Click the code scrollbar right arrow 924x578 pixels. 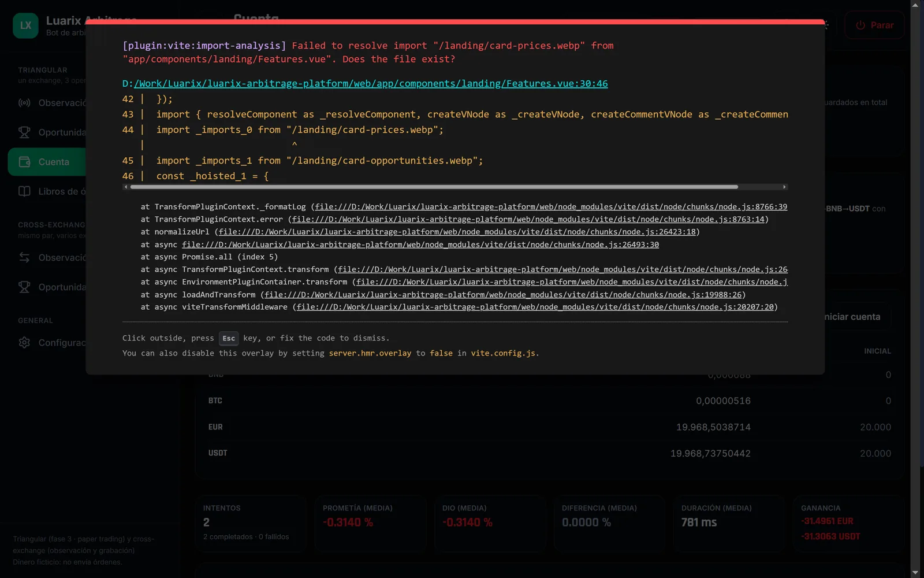point(784,187)
